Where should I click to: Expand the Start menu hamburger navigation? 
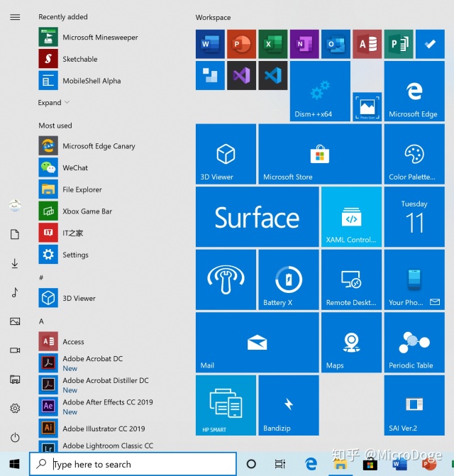pyautogui.click(x=15, y=17)
